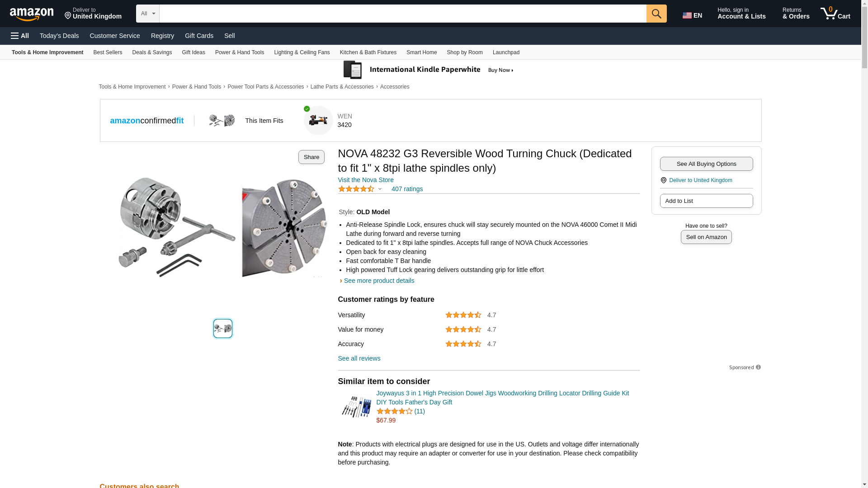Screen dimensions: 868x488
Task: Click the search input field
Action: [x=402, y=14]
